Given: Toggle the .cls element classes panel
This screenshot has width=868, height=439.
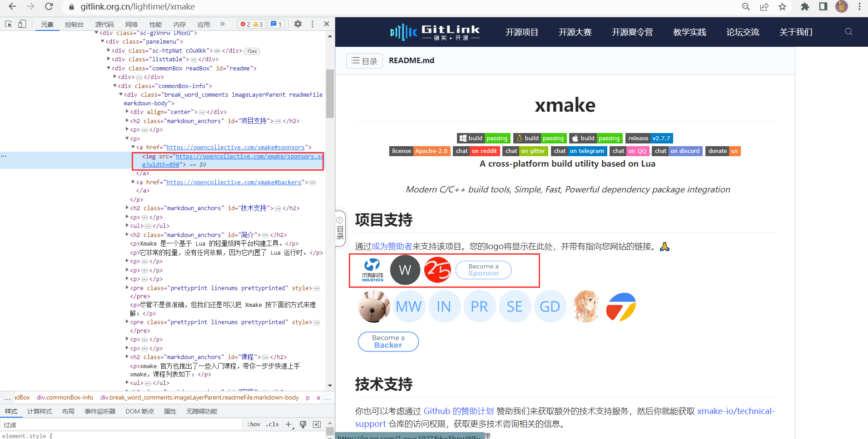Looking at the screenshot, I should click(273, 424).
